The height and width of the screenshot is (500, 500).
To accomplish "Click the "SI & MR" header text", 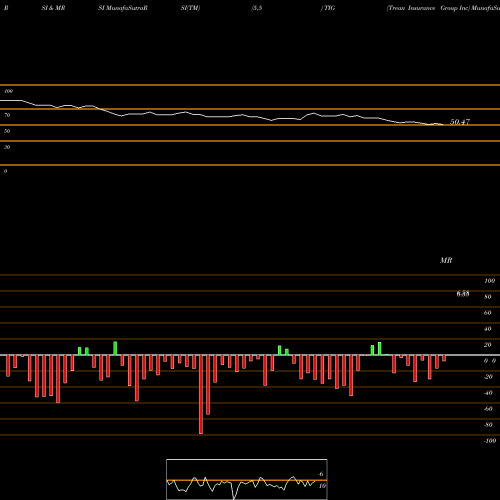I will click(x=53, y=8).
